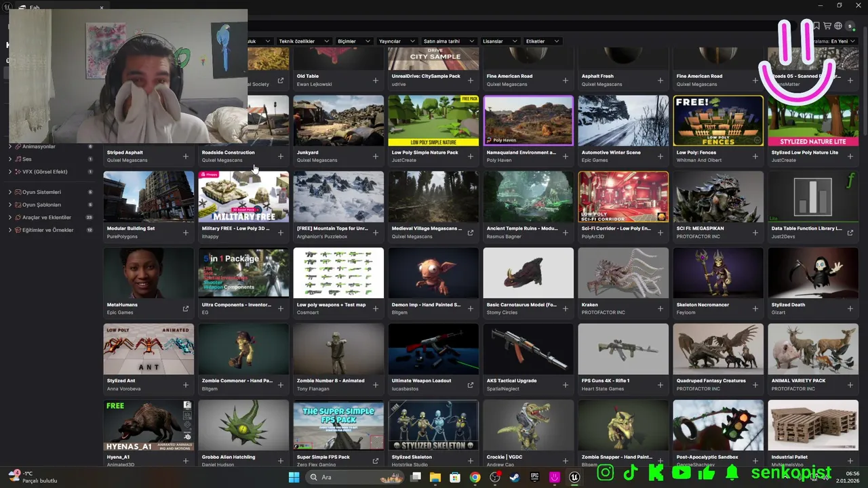Screen dimensions: 868x488
Task: Open Low poly weapons + Test map thumbnail
Action: coord(338,272)
